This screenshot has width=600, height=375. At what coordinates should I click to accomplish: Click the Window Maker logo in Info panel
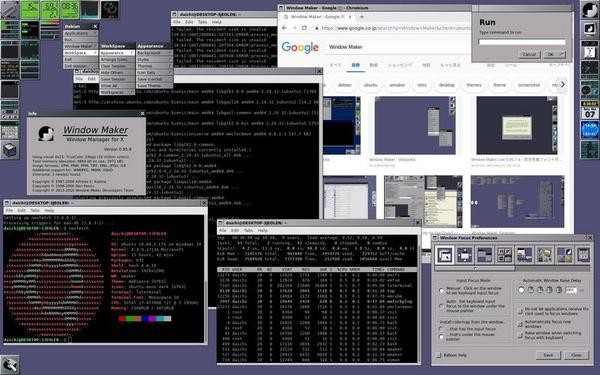pos(46,134)
